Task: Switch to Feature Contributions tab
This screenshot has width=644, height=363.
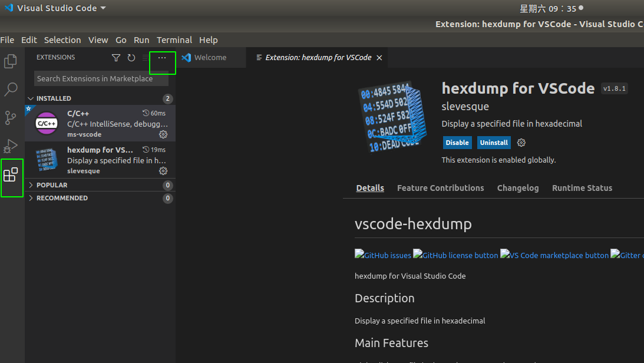Action: tap(440, 188)
